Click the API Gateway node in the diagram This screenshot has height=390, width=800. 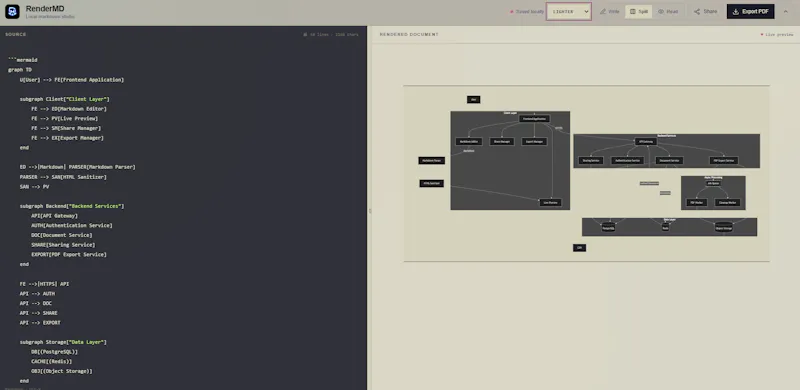(645, 141)
